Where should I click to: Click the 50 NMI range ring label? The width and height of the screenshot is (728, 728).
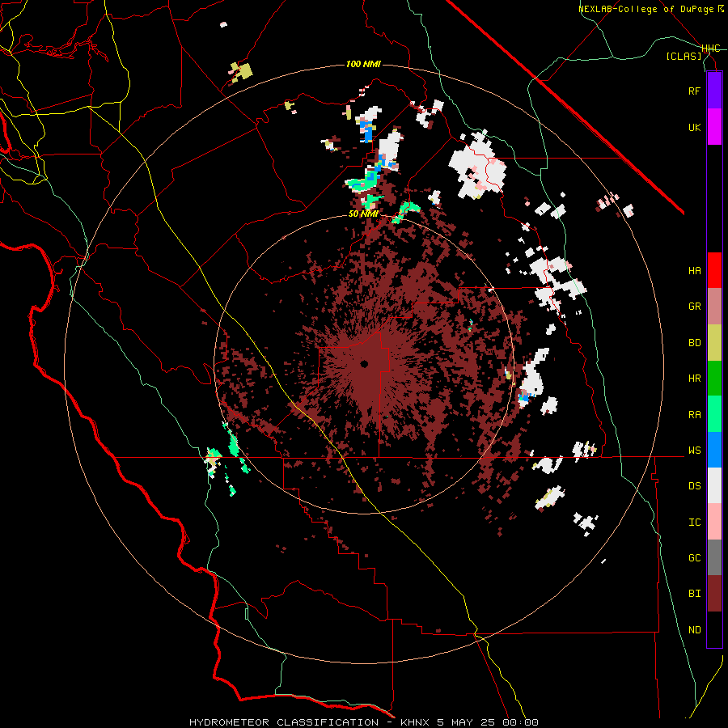(363, 214)
